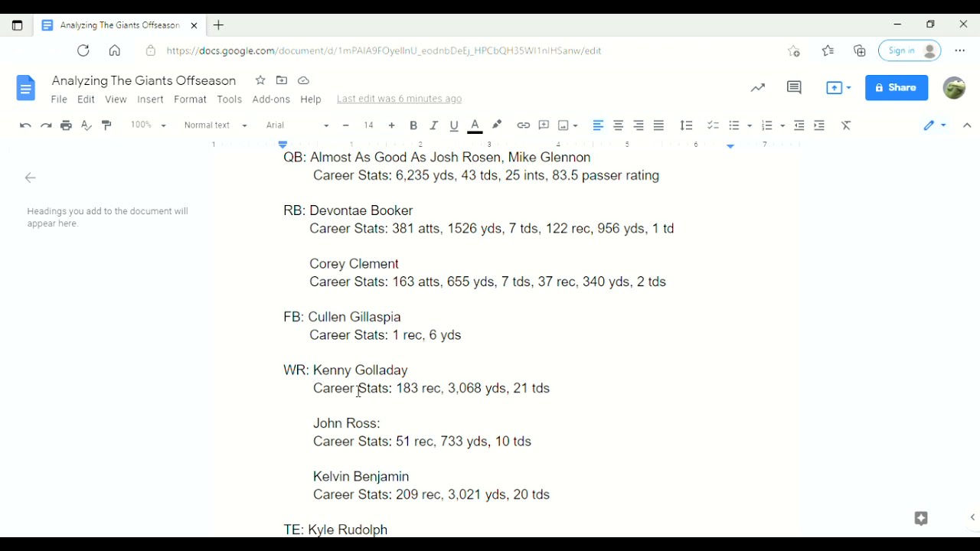
Task: Open a new browser tab
Action: pyautogui.click(x=219, y=25)
